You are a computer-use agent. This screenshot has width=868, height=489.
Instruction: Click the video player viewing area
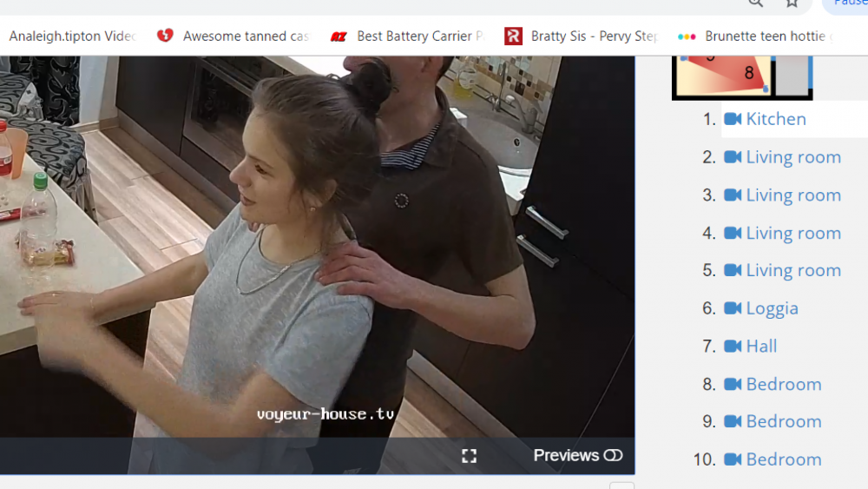click(x=317, y=243)
